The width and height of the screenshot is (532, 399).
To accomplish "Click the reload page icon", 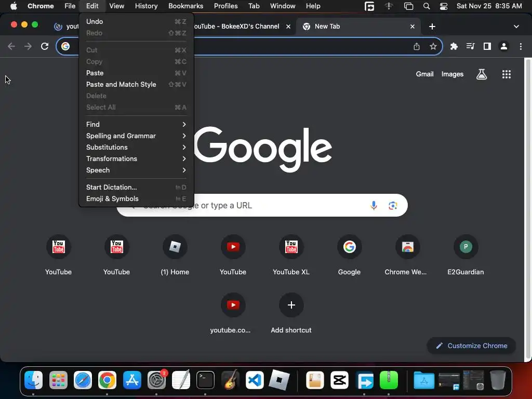I will tap(45, 46).
